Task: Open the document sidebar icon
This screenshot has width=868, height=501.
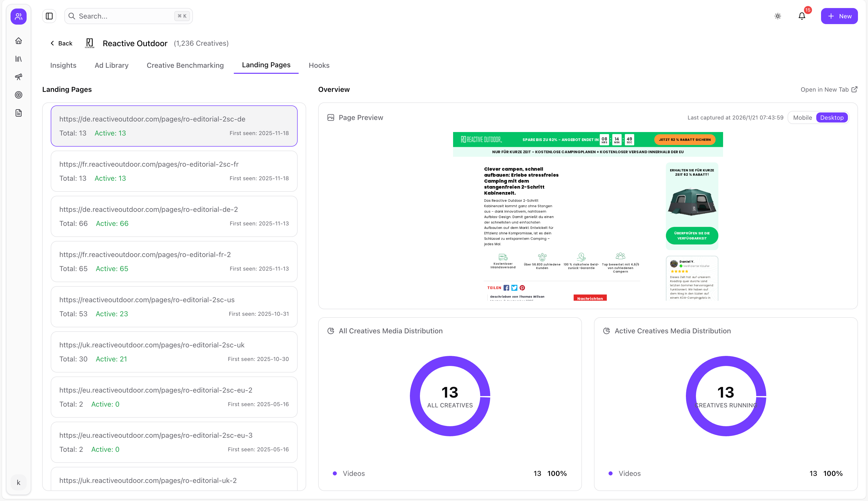Action: point(19,113)
